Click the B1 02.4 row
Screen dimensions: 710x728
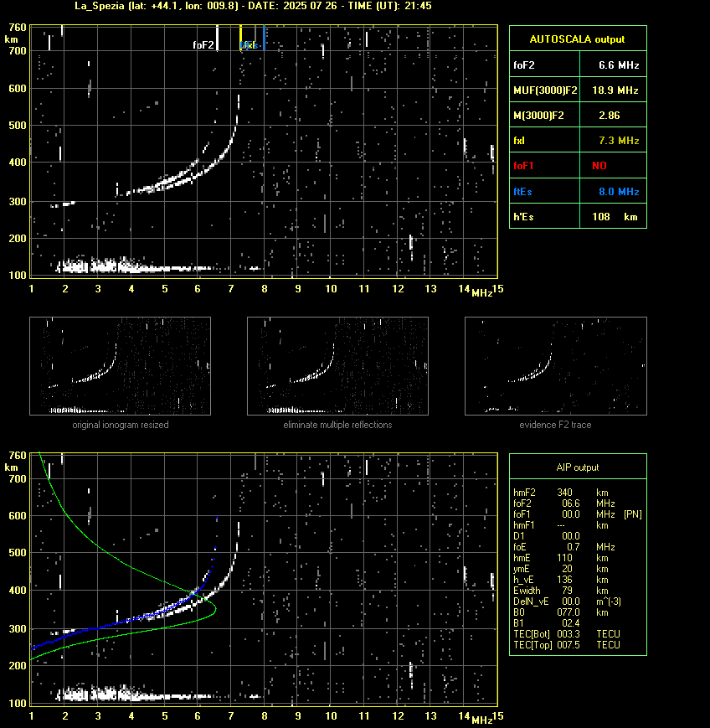[x=545, y=623]
